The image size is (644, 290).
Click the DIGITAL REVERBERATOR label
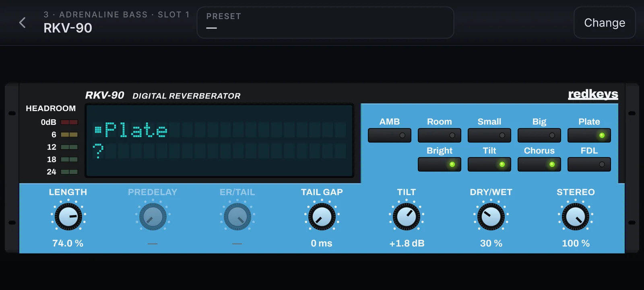[x=186, y=96]
